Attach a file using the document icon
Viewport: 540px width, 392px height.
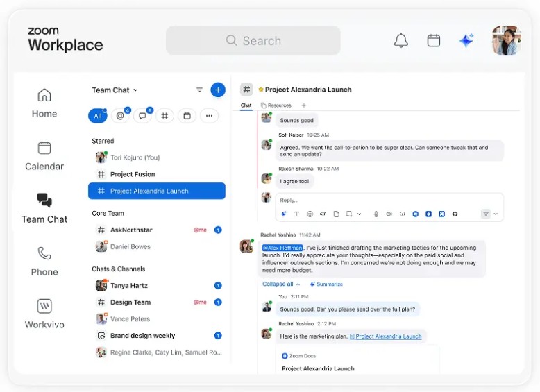(x=337, y=214)
